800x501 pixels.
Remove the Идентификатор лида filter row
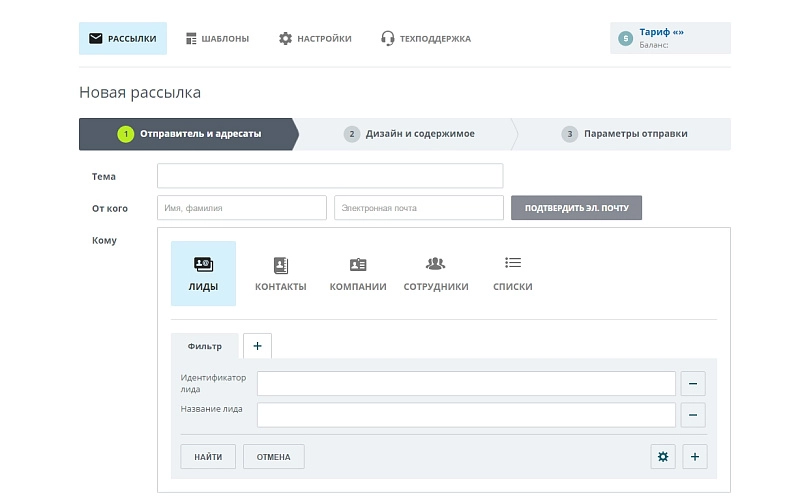(693, 384)
